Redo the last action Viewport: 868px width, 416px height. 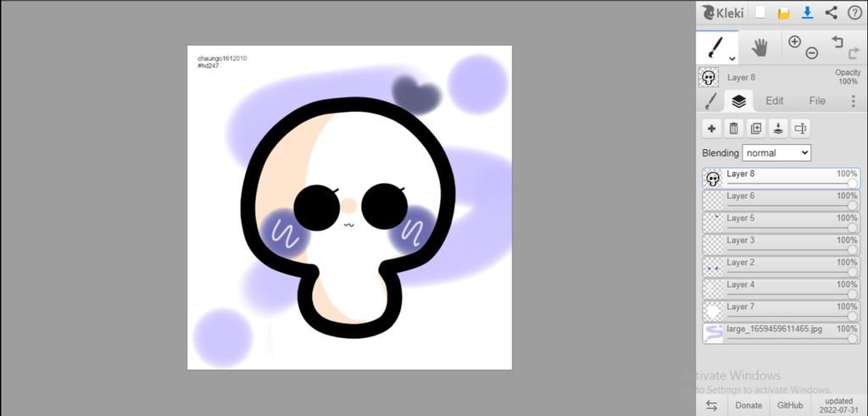854,53
